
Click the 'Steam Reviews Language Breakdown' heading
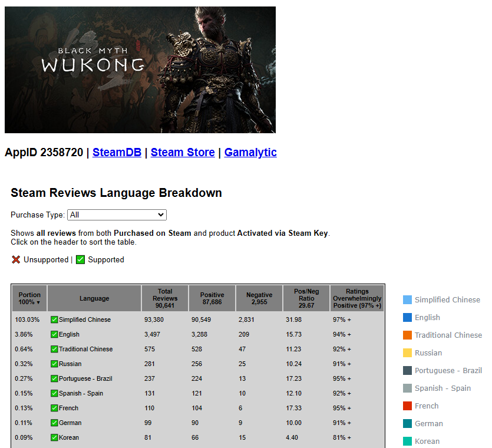click(x=117, y=193)
